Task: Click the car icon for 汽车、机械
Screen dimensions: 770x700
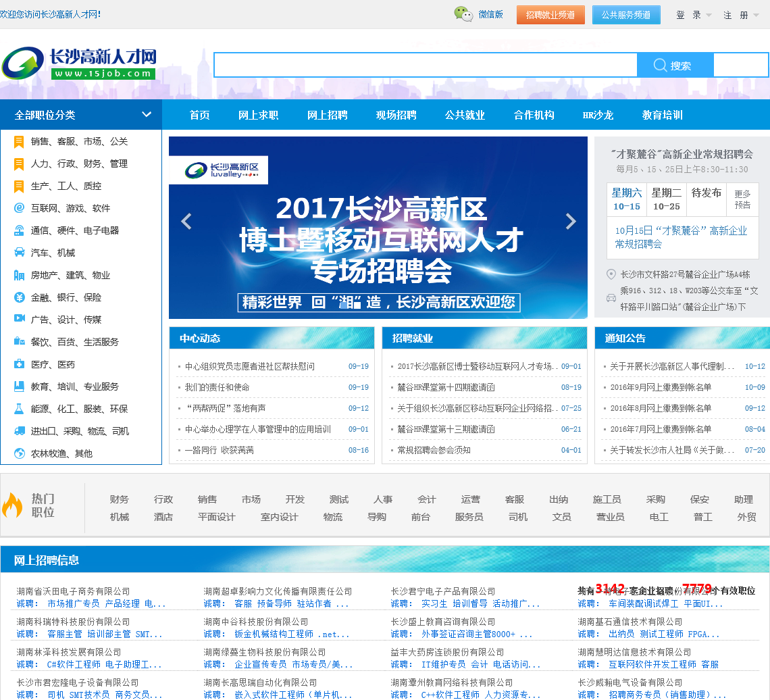Action: click(x=19, y=253)
